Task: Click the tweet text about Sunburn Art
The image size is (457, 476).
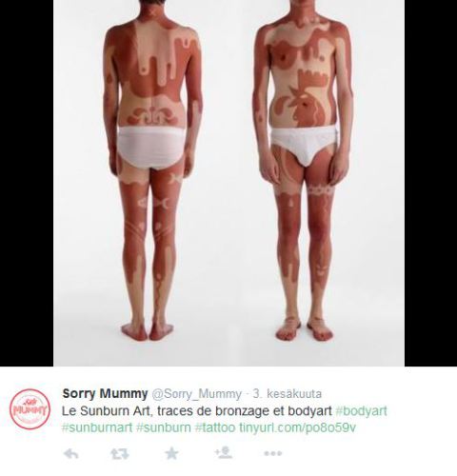Action: coord(197,411)
